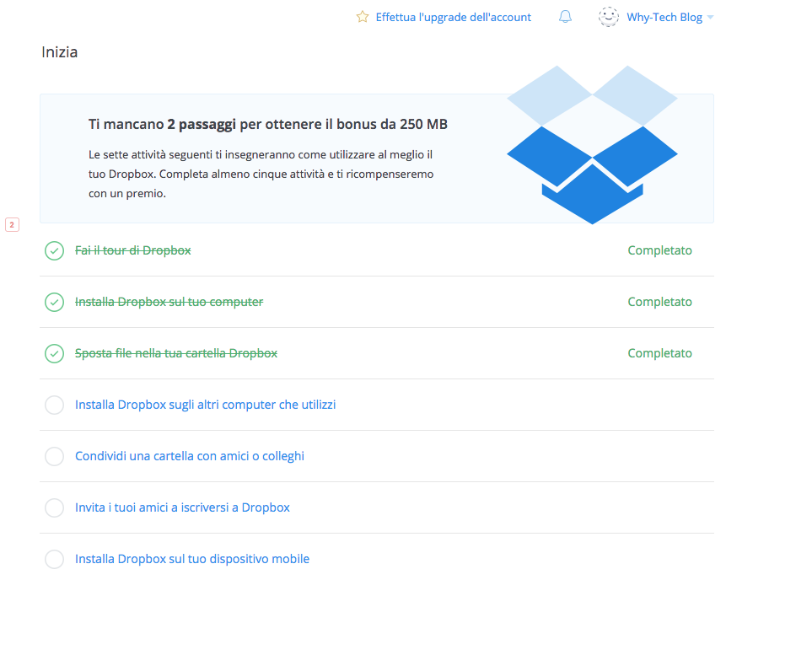The height and width of the screenshot is (655, 812).
Task: Click green checkmark for Fai il tour
Action: point(54,250)
